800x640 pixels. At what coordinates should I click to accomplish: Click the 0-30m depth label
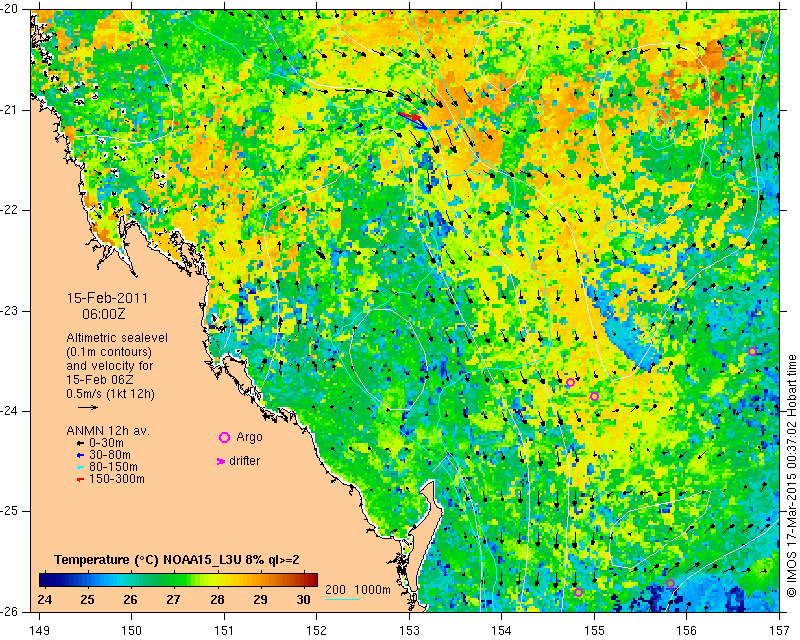[x=106, y=443]
